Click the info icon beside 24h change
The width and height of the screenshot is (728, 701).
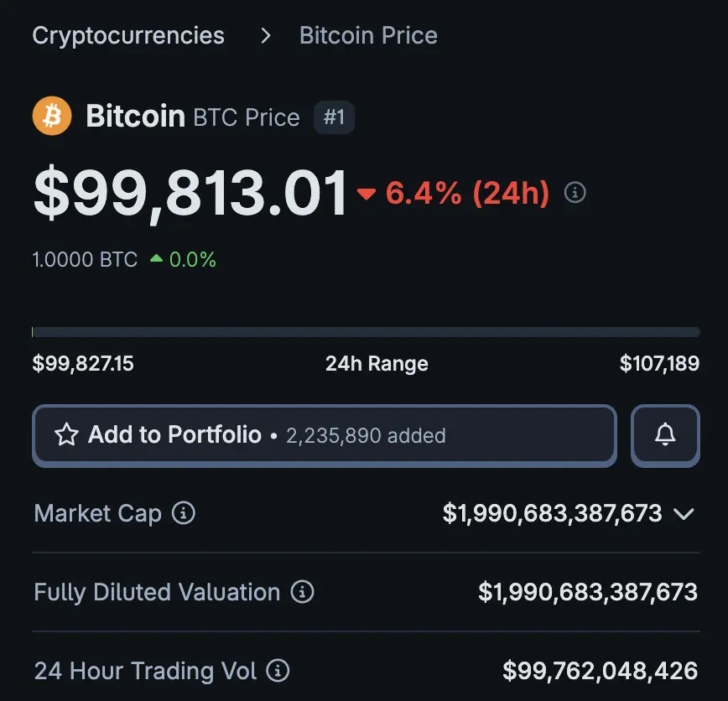coord(575,193)
